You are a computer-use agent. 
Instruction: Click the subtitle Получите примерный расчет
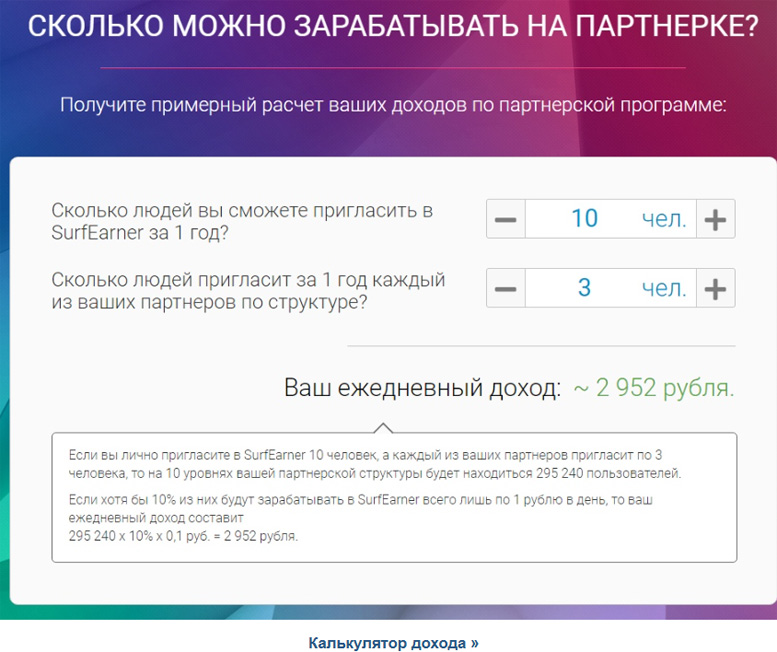click(x=393, y=105)
